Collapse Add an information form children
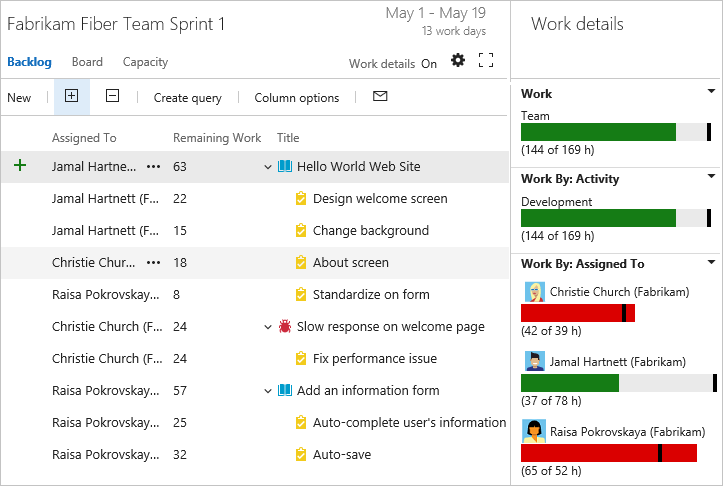This screenshot has height=486, width=723. pyautogui.click(x=267, y=391)
